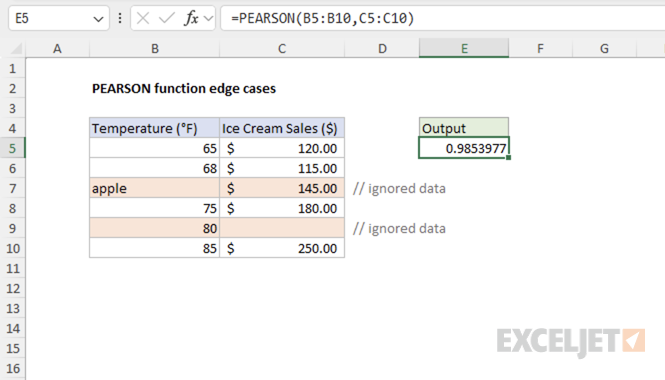Click the sales cell showing 145.00
The image size is (665, 380).
click(x=282, y=188)
